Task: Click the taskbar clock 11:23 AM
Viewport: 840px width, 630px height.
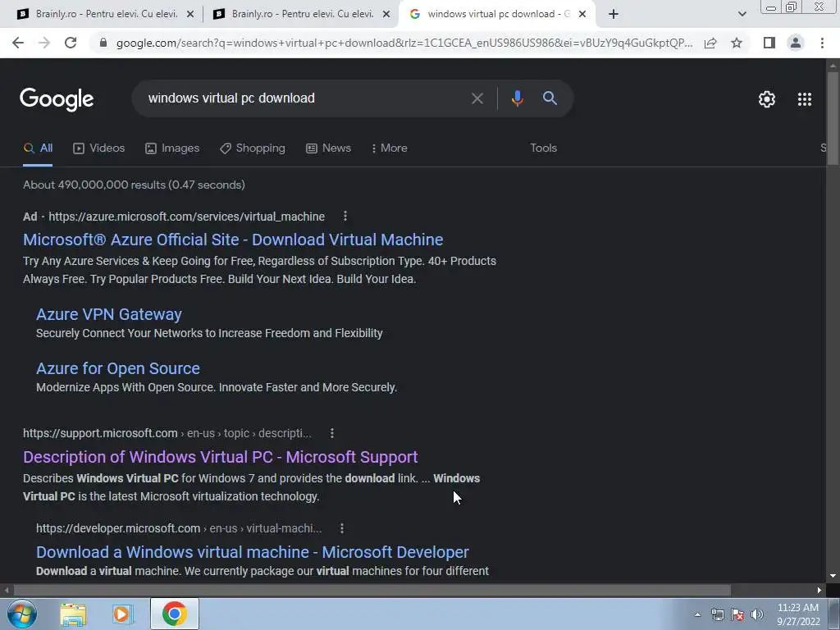Action: (798, 608)
